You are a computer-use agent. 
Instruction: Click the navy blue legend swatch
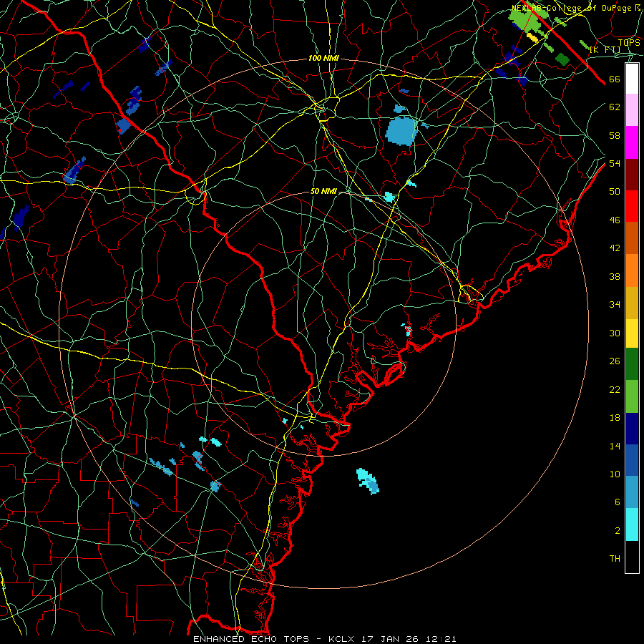click(x=632, y=429)
